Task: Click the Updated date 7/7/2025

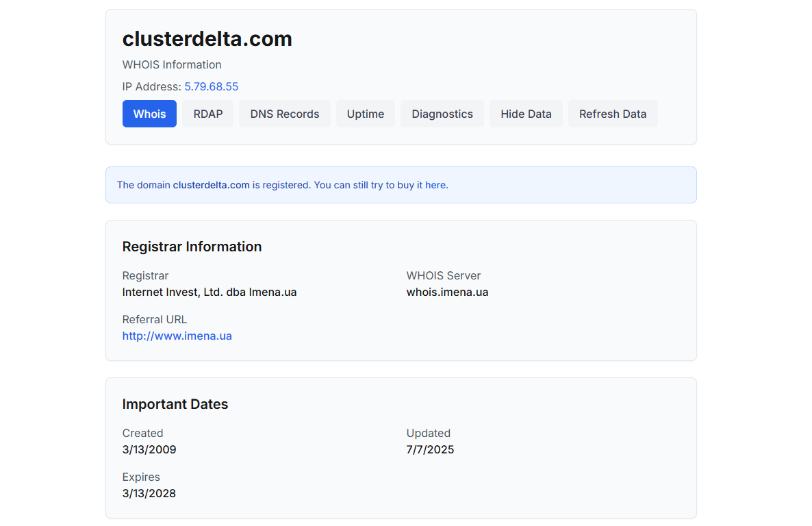Action: click(430, 449)
